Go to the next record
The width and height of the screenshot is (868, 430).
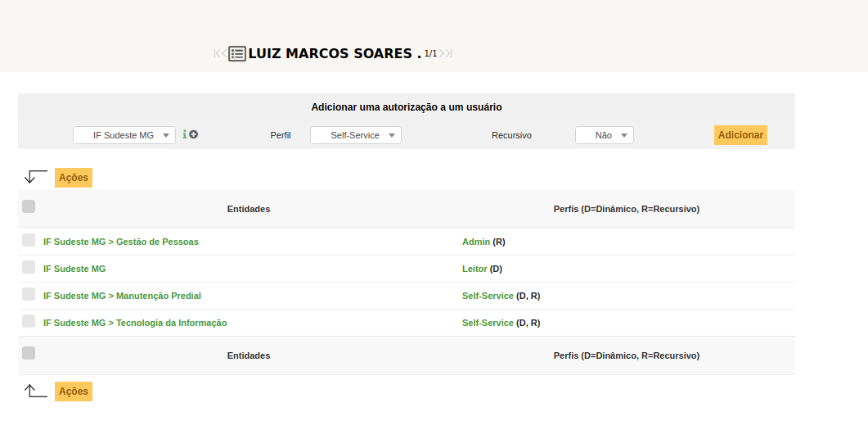(x=442, y=54)
